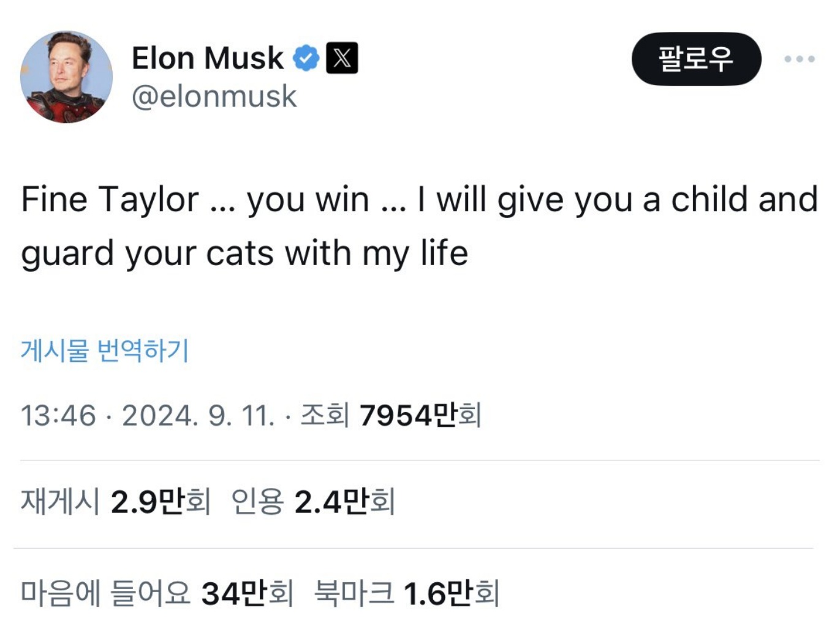Click the 2024. 9. 11. post date

(198, 416)
